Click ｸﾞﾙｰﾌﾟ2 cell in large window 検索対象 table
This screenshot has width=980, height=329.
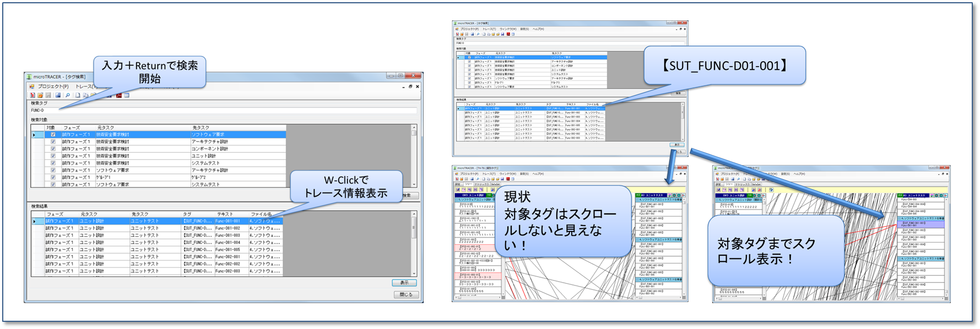[238, 177]
